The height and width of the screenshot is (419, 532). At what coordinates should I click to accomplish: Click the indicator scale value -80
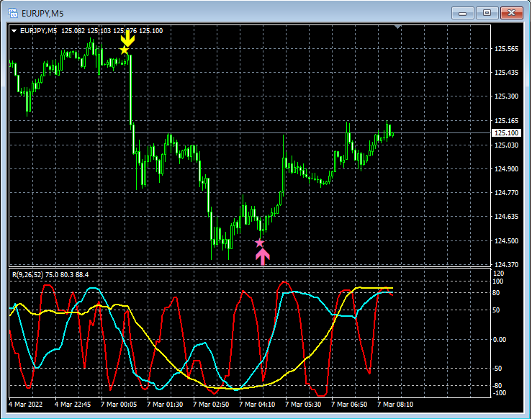coord(497,386)
